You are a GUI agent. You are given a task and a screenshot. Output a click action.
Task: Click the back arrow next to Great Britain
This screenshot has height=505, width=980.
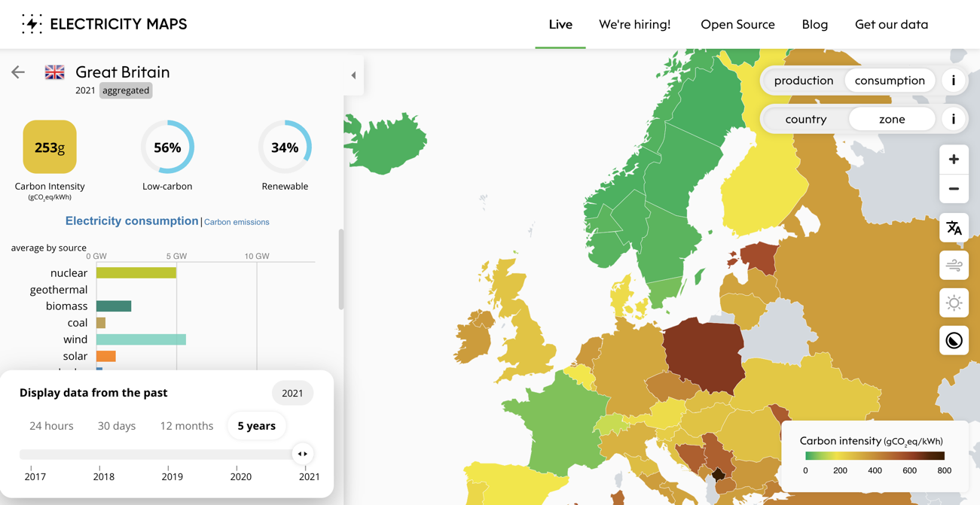coord(17,72)
